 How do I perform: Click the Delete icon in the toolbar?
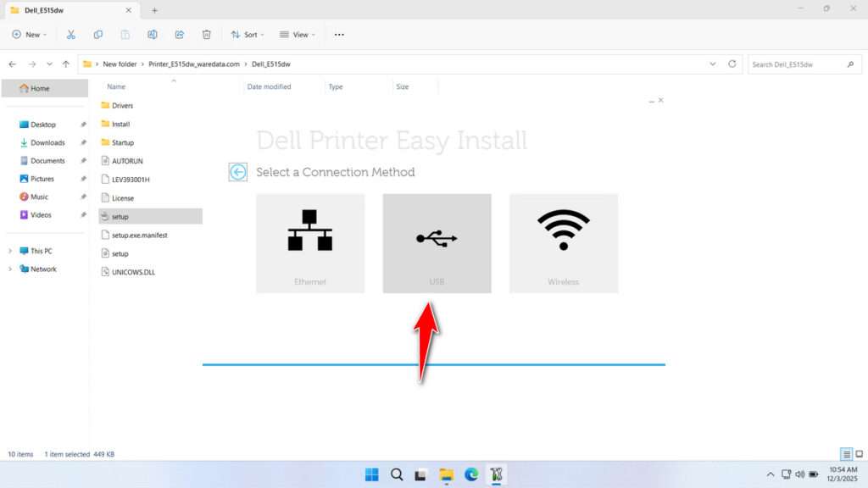206,34
